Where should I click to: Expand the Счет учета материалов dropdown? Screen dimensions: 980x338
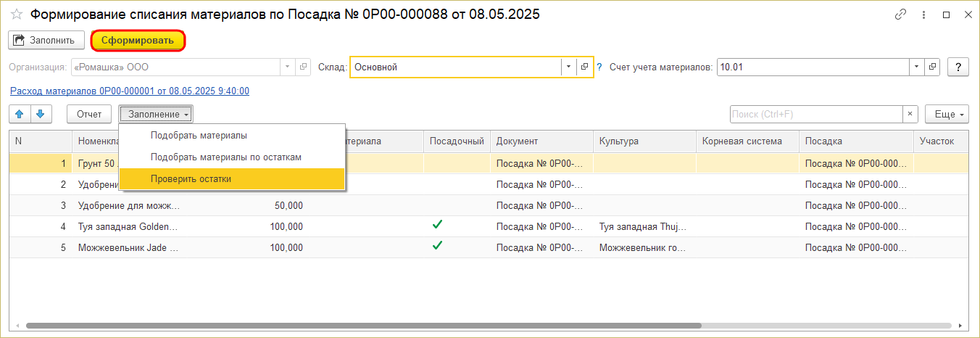coord(918,67)
